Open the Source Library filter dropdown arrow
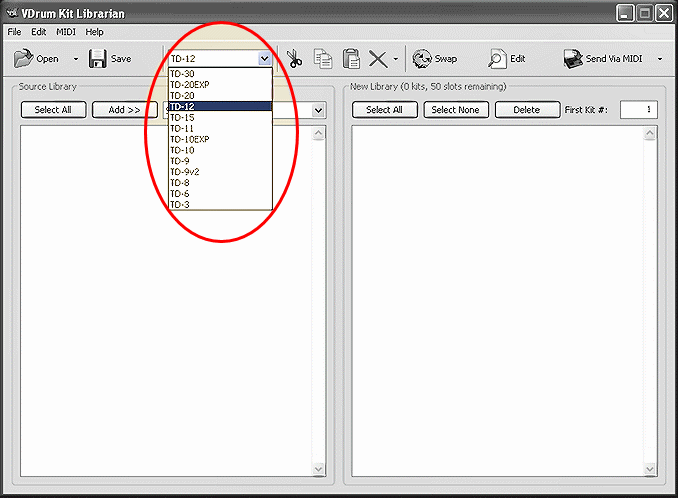Image resolution: width=678 pixels, height=498 pixels. pyautogui.click(x=319, y=110)
